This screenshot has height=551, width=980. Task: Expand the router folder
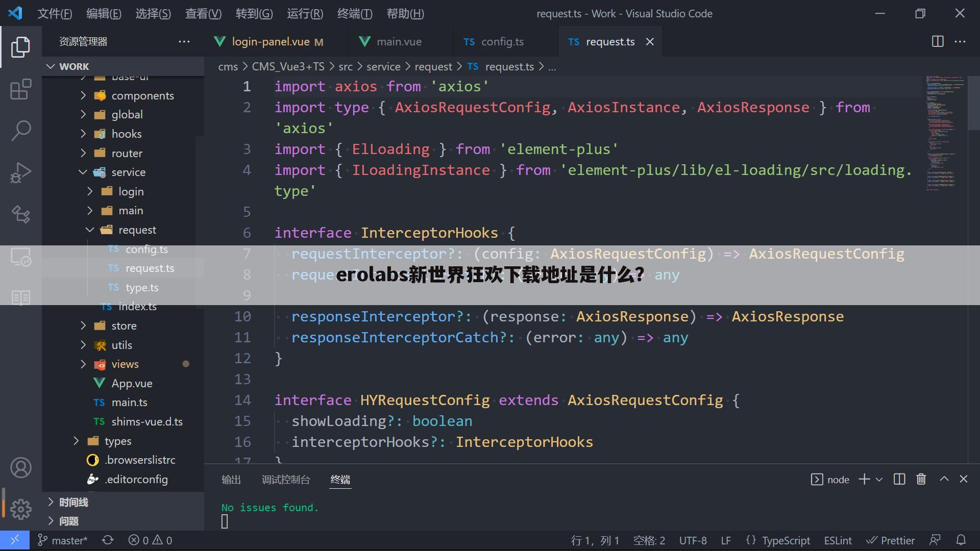(122, 153)
